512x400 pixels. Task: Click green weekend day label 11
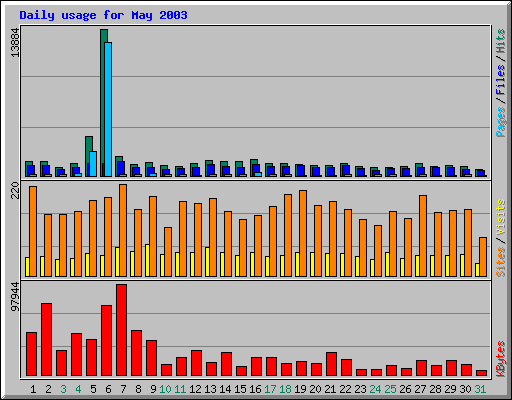180,389
